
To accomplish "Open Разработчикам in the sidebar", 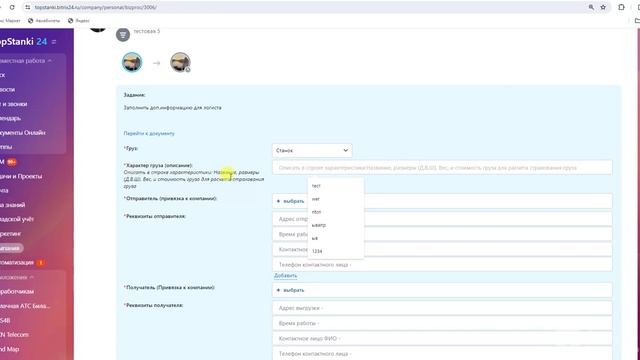I will [17, 291].
